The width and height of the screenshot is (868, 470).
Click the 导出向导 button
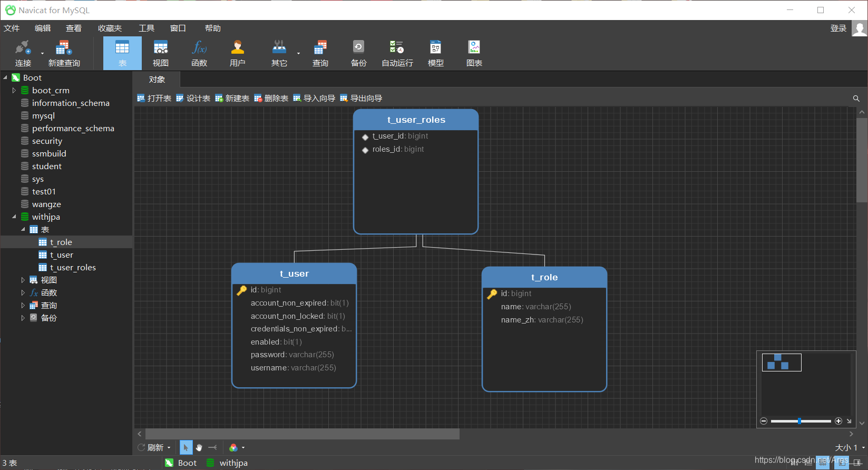[361, 98]
